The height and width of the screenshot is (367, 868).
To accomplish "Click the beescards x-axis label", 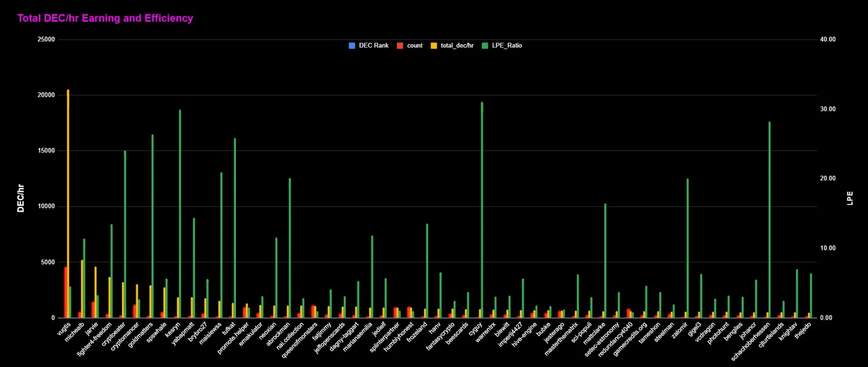I will pos(458,332).
